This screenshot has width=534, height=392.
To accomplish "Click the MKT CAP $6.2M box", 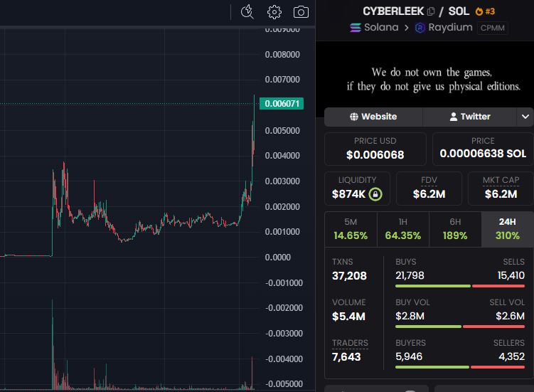I will (501, 189).
